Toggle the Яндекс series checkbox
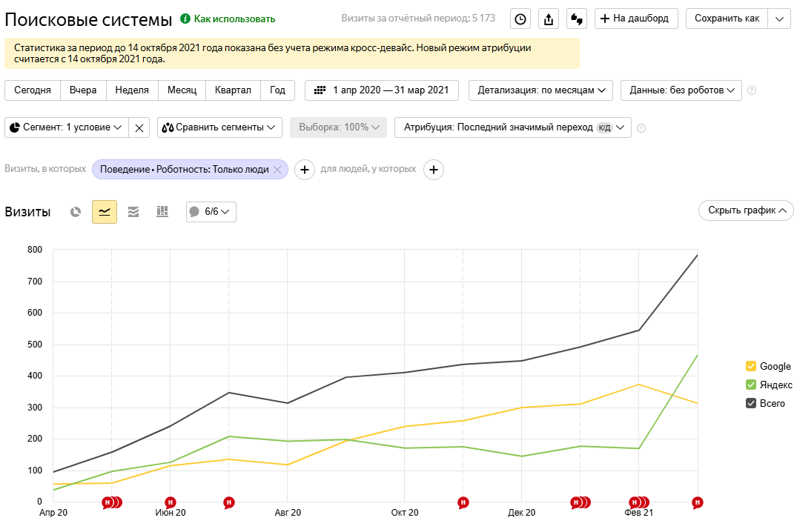This screenshot has width=797, height=532. pyautogui.click(x=751, y=385)
